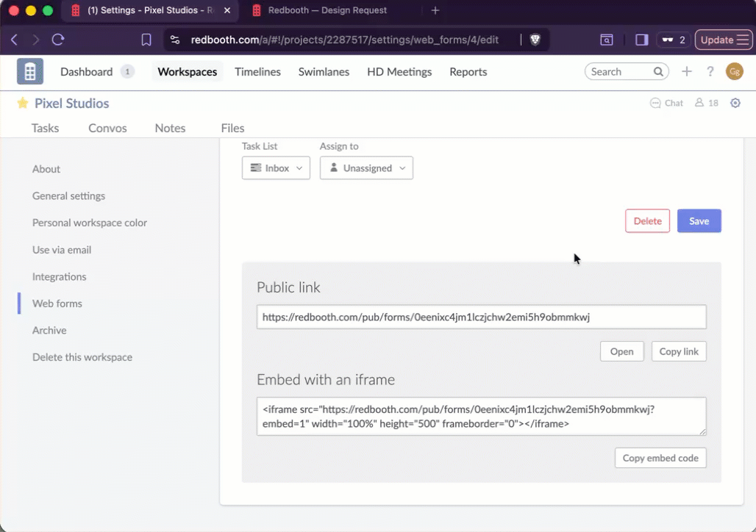Image resolution: width=756 pixels, height=532 pixels.
Task: Click the Dashboard notification badge 1
Action: pos(127,72)
